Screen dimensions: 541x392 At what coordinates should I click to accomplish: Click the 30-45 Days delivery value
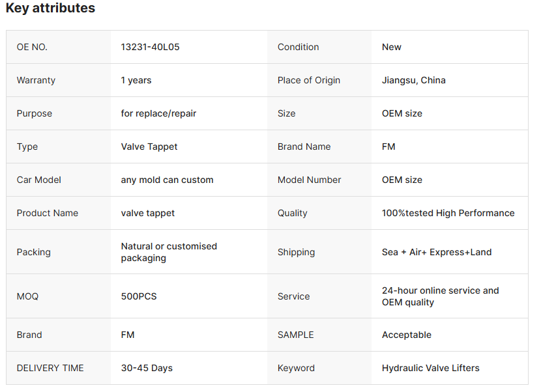click(x=147, y=368)
